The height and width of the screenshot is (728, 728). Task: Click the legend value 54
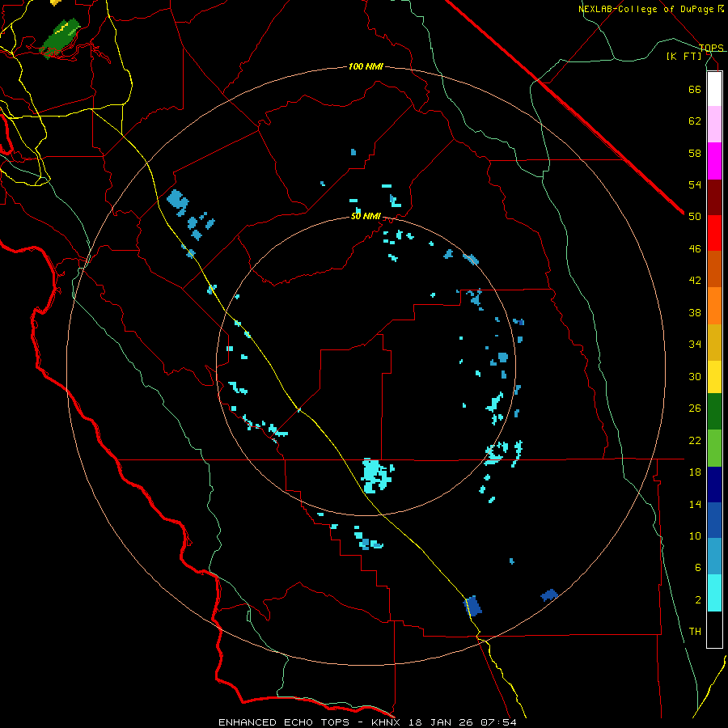coord(695,184)
